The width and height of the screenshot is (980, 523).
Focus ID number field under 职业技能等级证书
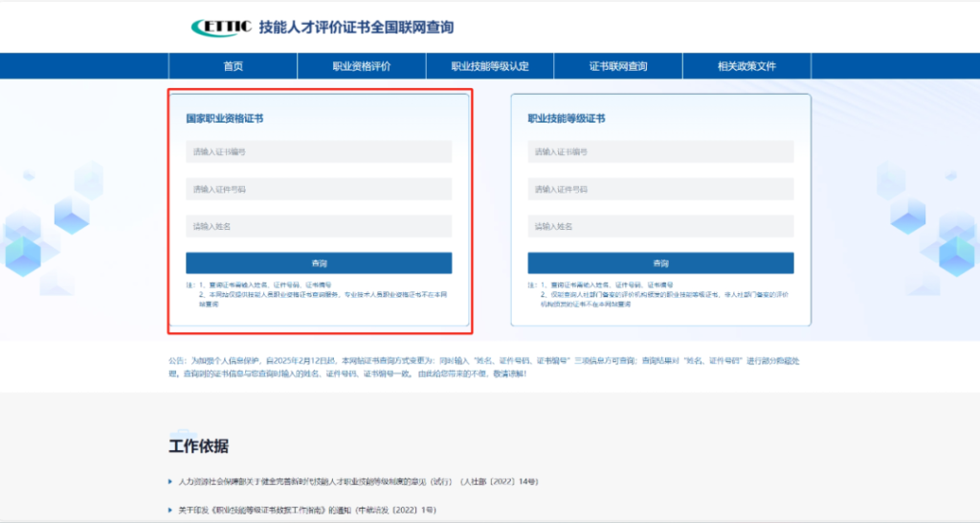pyautogui.click(x=660, y=189)
